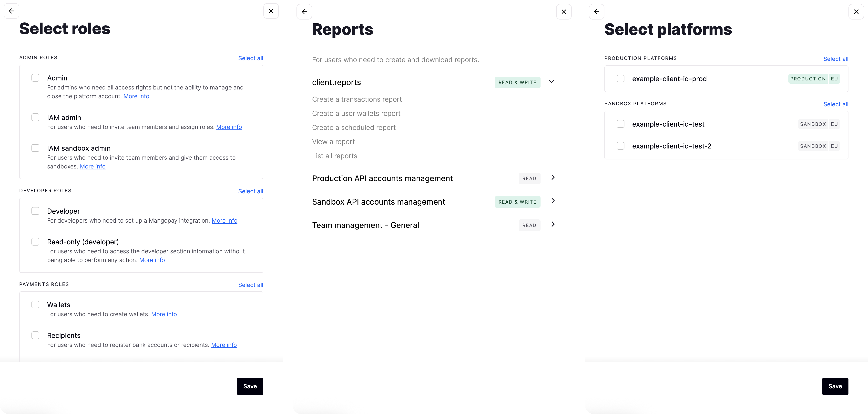Tick the example-client-id-test-2 checkbox
The width and height of the screenshot is (868, 414).
620,146
